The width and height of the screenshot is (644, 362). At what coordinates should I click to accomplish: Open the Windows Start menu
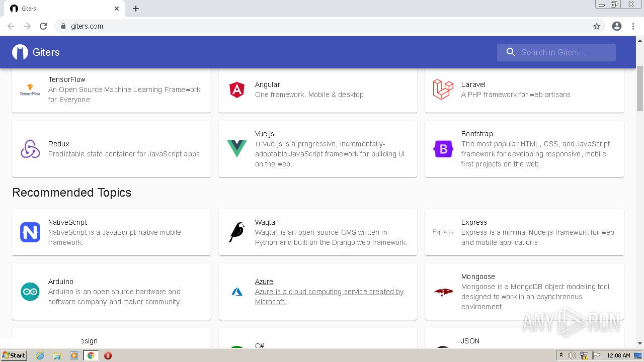pos(14,355)
